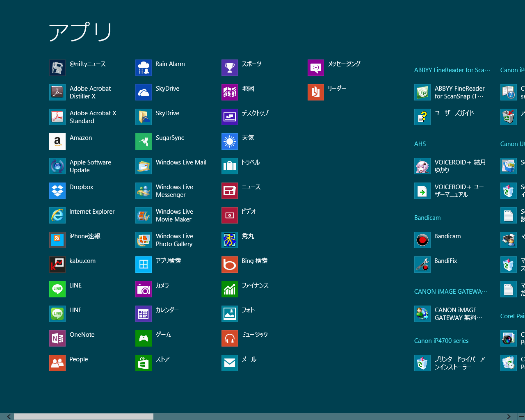This screenshot has height=420, width=525.
Task: Open the アプリ検索 app icon
Action: pos(144,265)
